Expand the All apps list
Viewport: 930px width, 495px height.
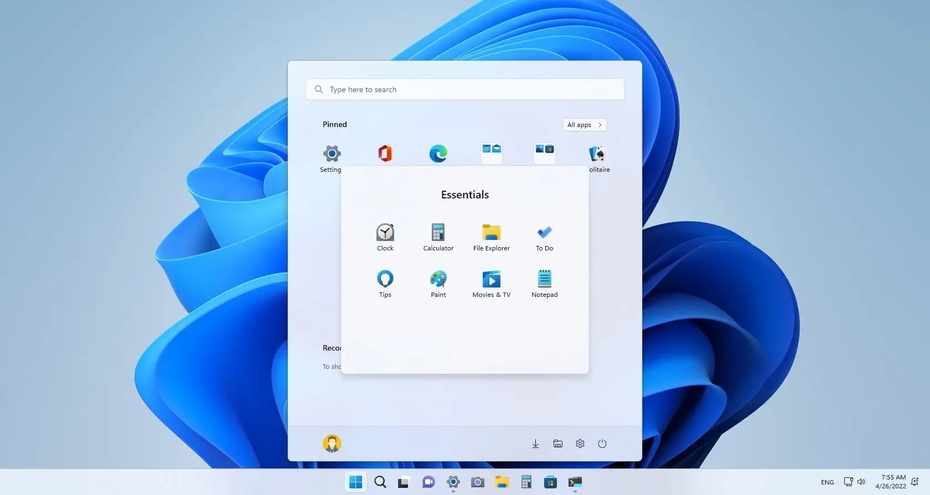(x=585, y=125)
